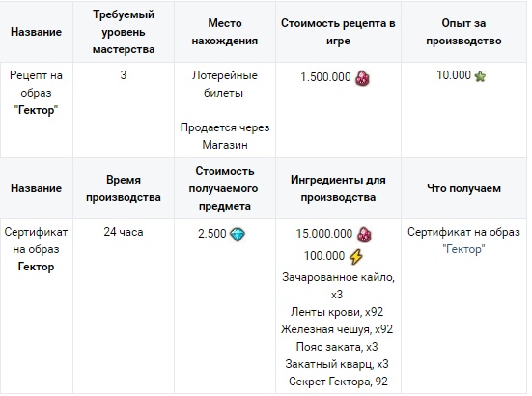Click the "Опыт за производство" header
The height and width of the screenshot is (396, 532).
tap(463, 32)
